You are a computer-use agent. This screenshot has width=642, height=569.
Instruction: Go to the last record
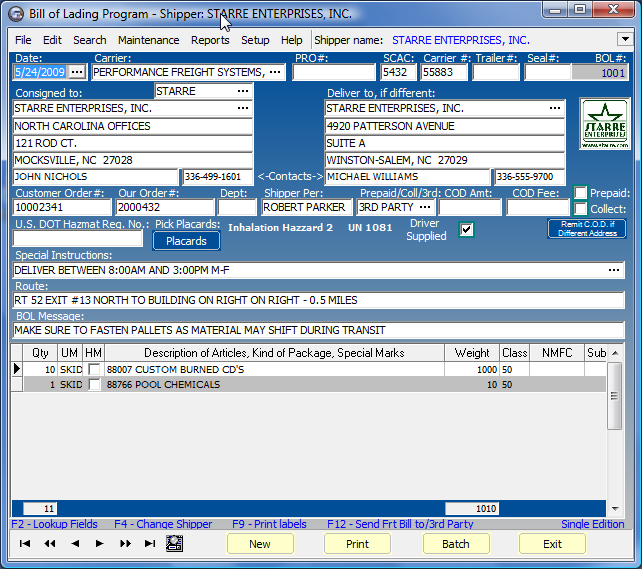click(150, 544)
